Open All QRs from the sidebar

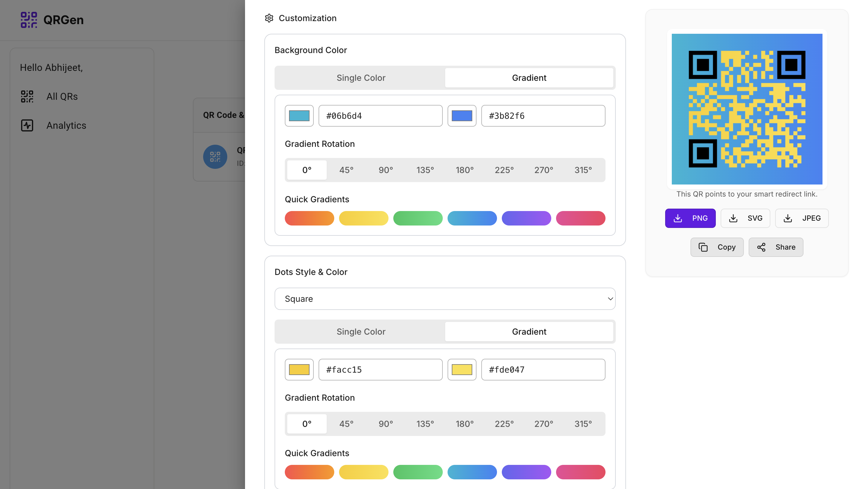pos(62,96)
